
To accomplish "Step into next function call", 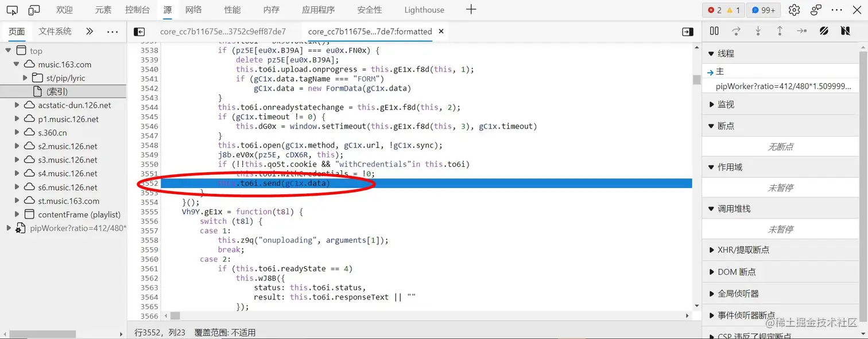I will pyautogui.click(x=758, y=31).
